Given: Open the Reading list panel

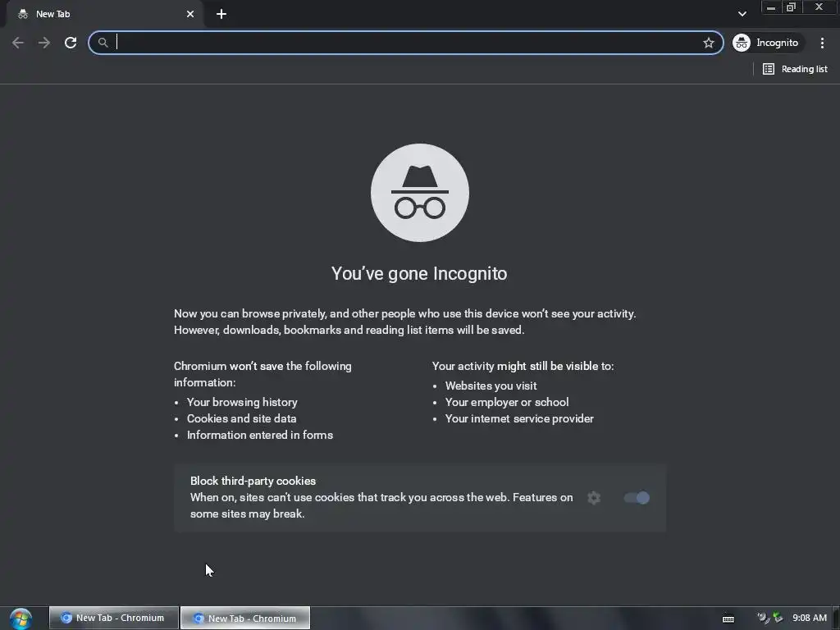Looking at the screenshot, I should [x=795, y=69].
